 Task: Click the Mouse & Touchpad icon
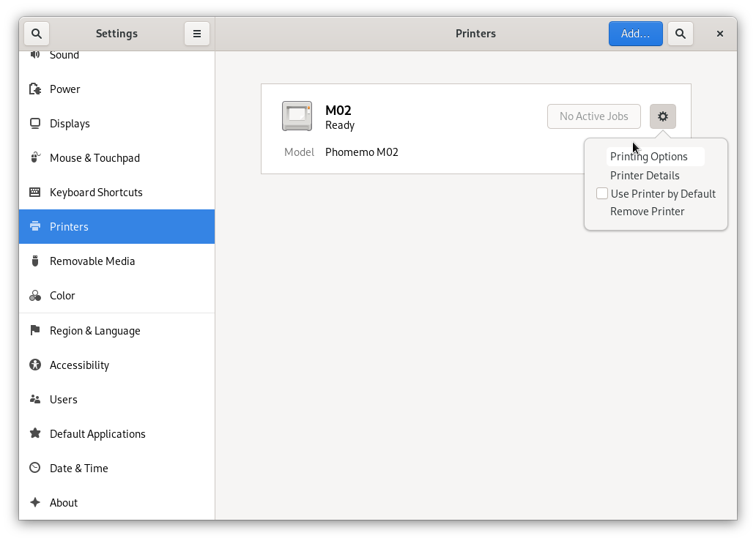[34, 158]
